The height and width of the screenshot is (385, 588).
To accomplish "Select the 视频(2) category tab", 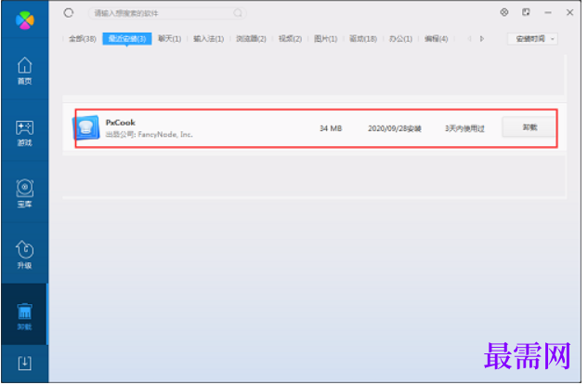I will point(290,39).
